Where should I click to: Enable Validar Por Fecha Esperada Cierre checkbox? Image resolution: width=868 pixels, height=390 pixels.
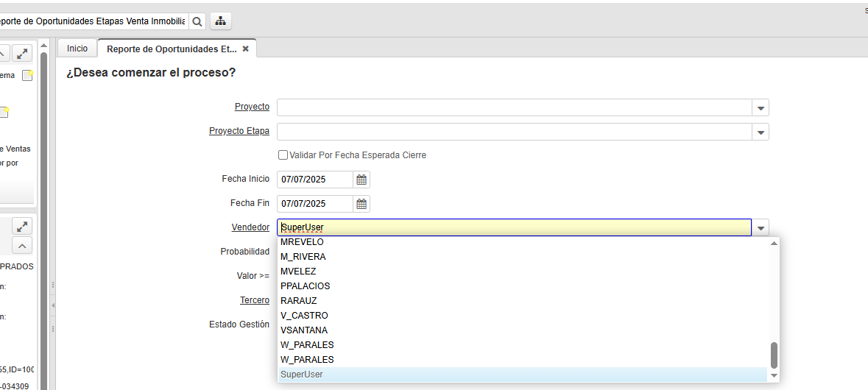283,155
